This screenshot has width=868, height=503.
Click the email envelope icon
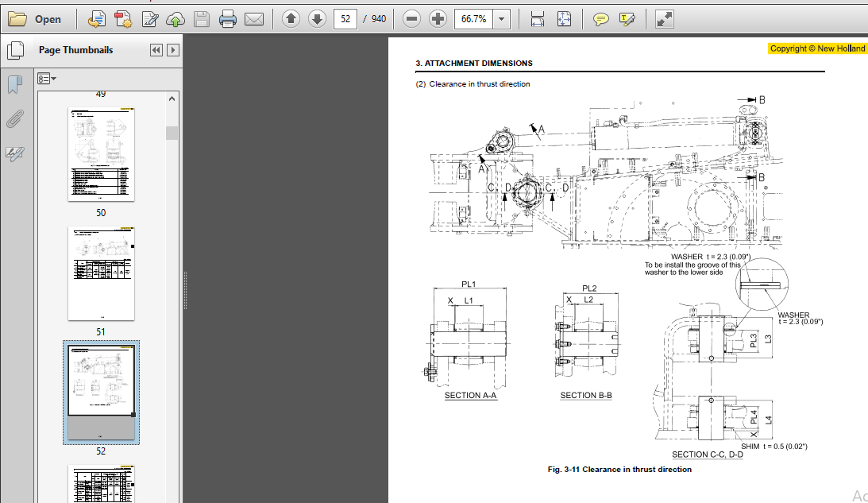click(254, 19)
